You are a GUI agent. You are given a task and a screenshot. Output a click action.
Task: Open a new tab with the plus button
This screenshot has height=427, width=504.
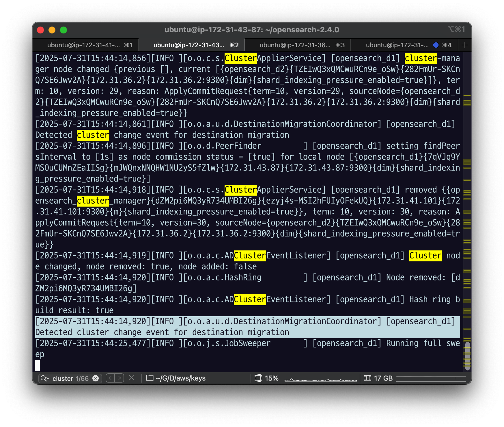coord(465,45)
